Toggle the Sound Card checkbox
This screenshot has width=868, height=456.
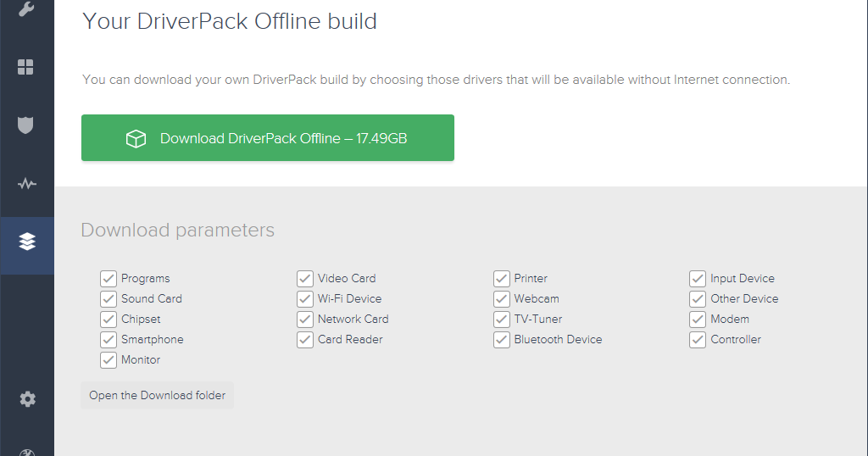pyautogui.click(x=108, y=299)
